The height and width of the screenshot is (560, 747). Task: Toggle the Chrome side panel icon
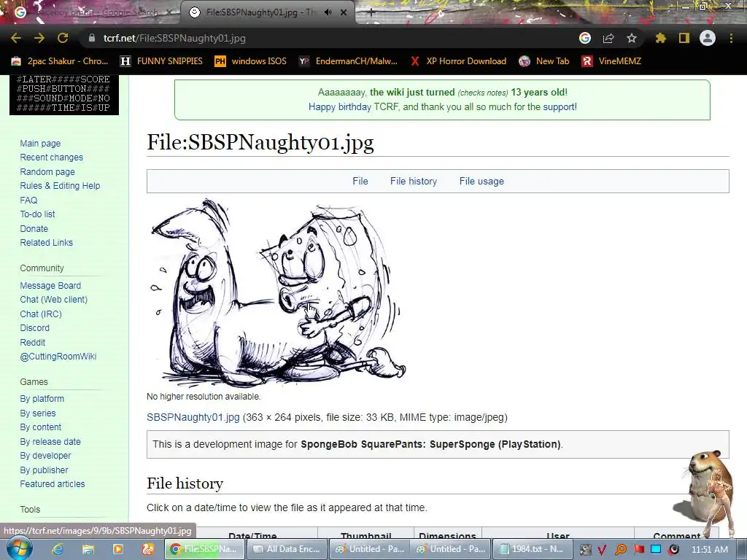tap(684, 38)
